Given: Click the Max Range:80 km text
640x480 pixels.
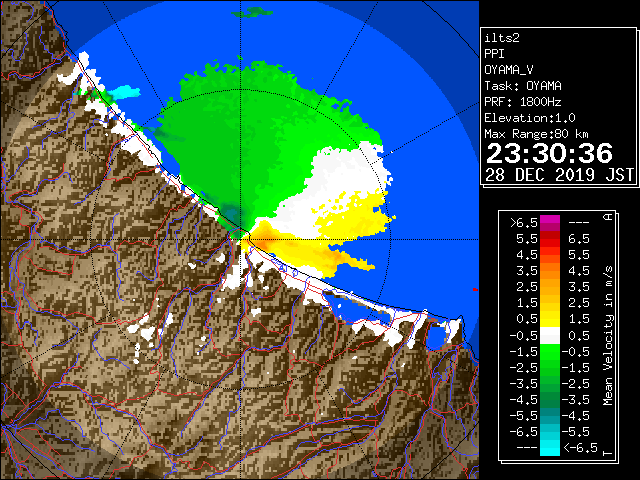Looking at the screenshot, I should (x=536, y=134).
